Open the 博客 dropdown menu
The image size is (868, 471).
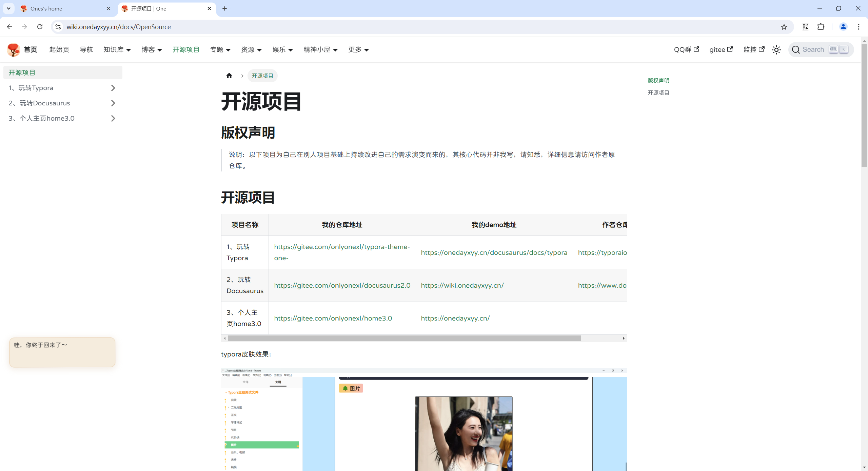(x=152, y=49)
